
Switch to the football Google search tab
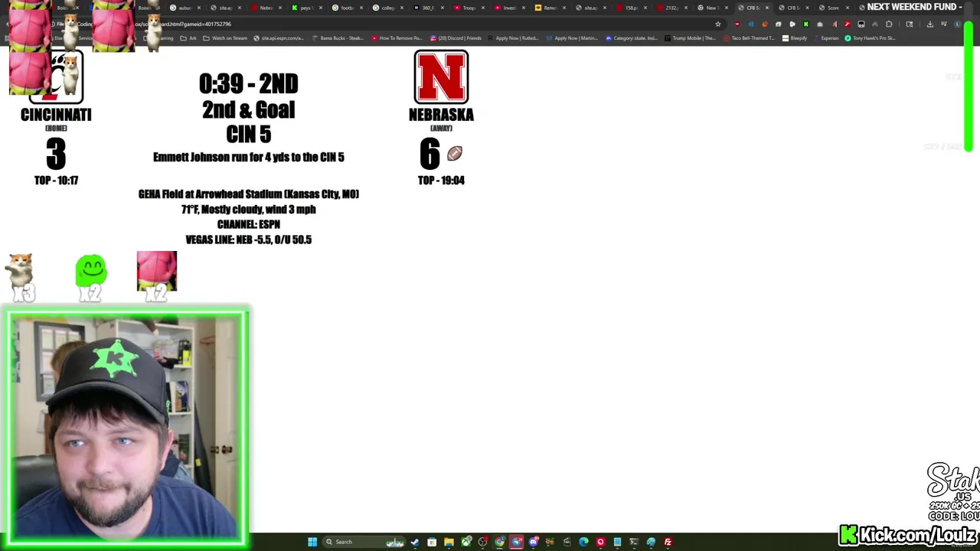coord(346,8)
